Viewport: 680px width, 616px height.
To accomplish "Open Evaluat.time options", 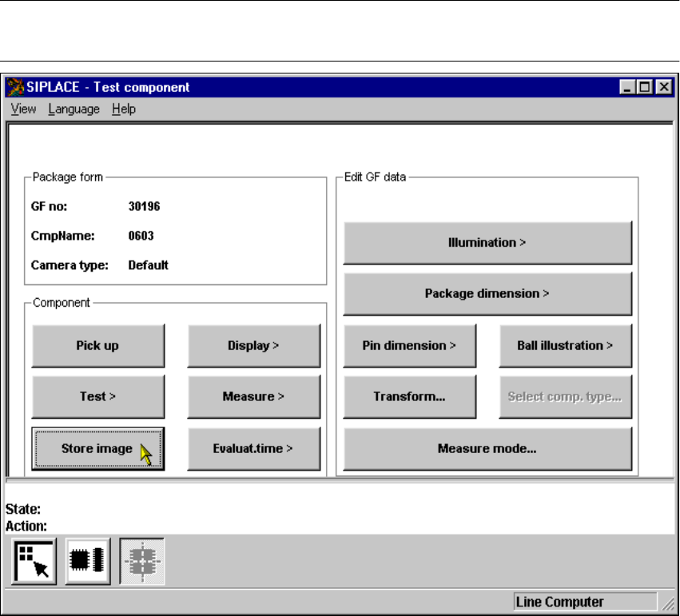I will pyautogui.click(x=253, y=449).
